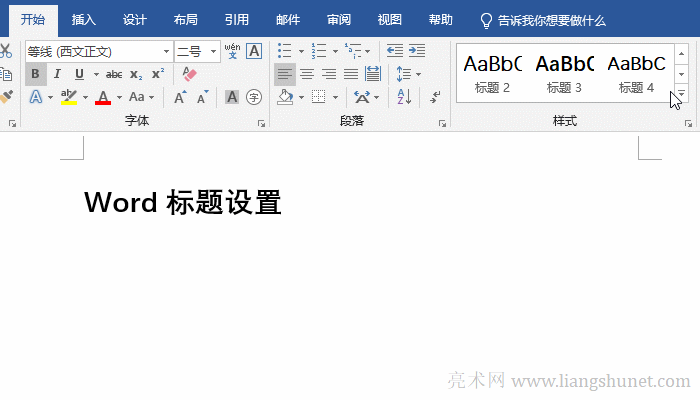Open numbering dropdown arrow
The height and width of the screenshot is (400, 700).
[x=335, y=51]
